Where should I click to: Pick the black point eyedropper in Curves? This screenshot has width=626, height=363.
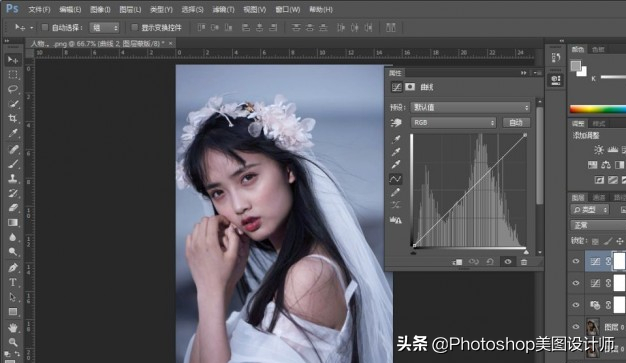pyautogui.click(x=396, y=139)
